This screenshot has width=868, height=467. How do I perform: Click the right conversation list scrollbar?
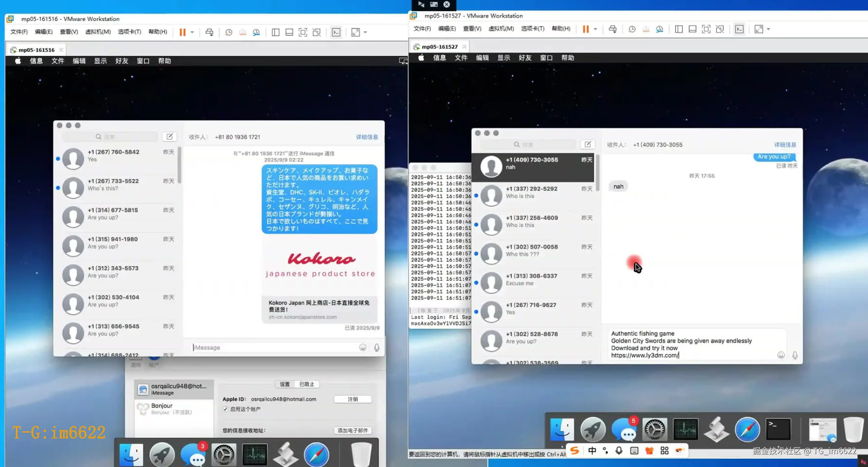click(x=597, y=173)
